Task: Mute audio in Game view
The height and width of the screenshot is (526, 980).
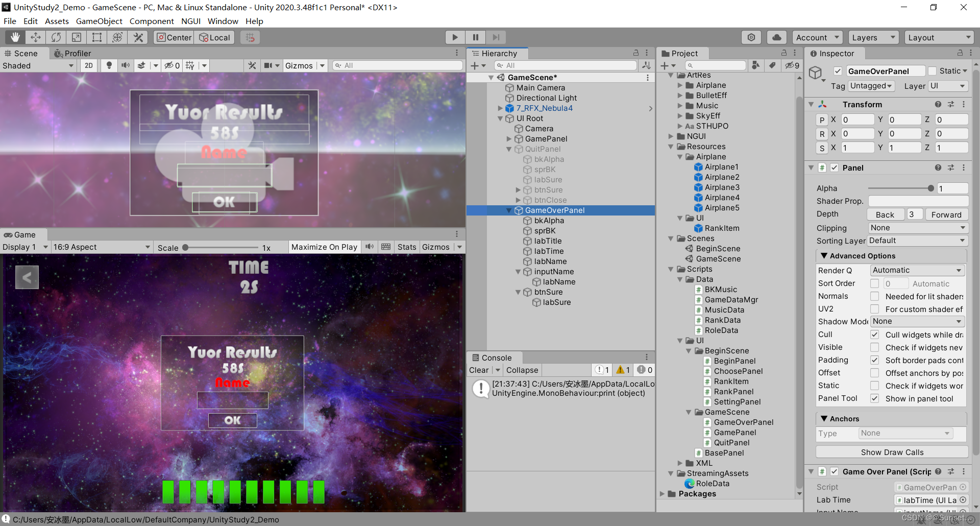Action: (370, 247)
